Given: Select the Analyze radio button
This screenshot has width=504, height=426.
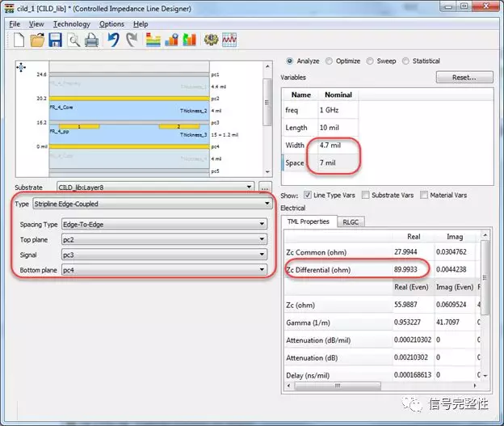Looking at the screenshot, I should pos(290,61).
